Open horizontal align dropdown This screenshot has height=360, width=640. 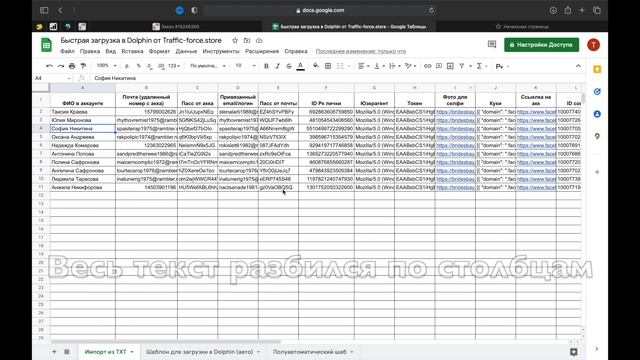click(363, 66)
